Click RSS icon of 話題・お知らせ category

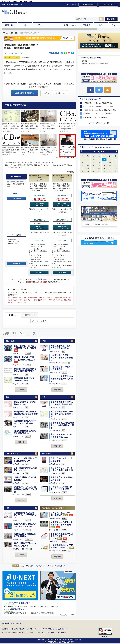(x=36, y=453)
